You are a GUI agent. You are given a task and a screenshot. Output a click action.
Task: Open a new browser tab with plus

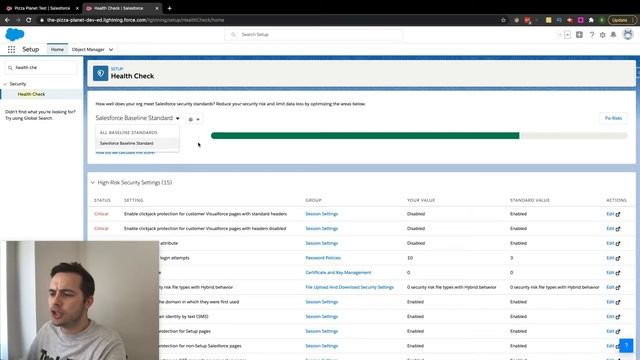tap(169, 8)
